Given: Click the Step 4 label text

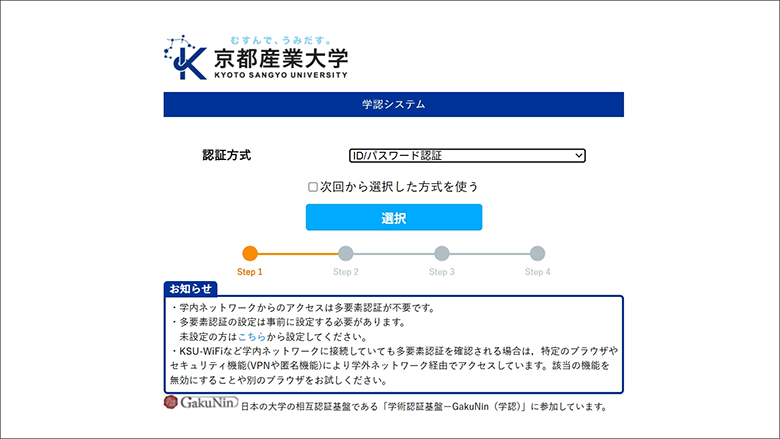Looking at the screenshot, I should [x=538, y=272].
